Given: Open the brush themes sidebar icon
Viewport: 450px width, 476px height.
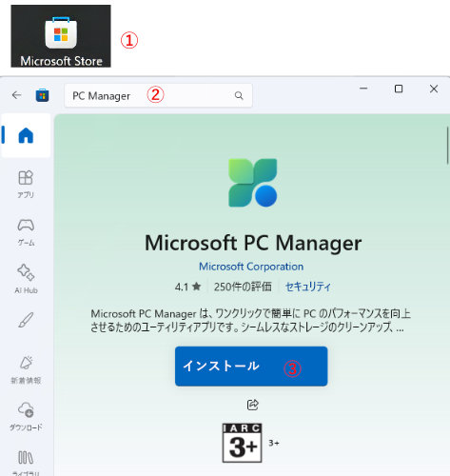Looking at the screenshot, I should click(26, 320).
